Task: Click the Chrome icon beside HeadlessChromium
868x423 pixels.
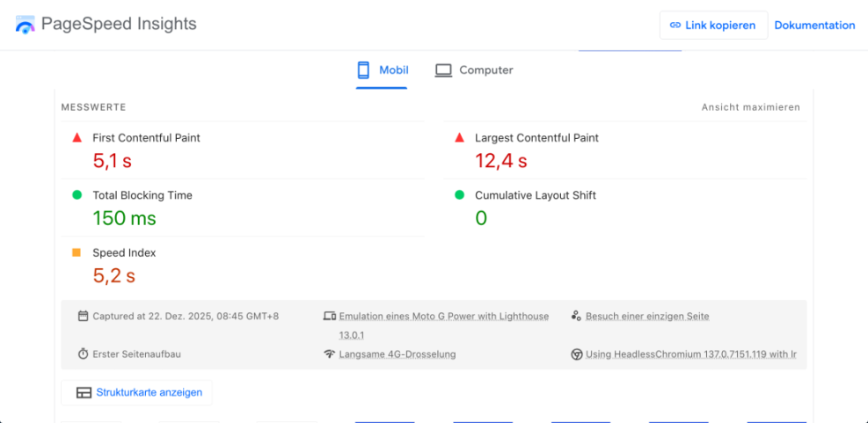Action: pos(576,354)
